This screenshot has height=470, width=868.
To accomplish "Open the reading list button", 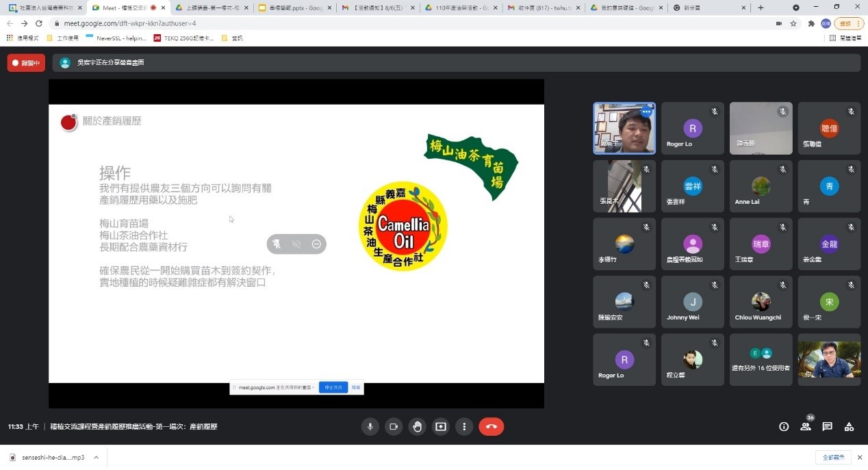I will pos(845,38).
